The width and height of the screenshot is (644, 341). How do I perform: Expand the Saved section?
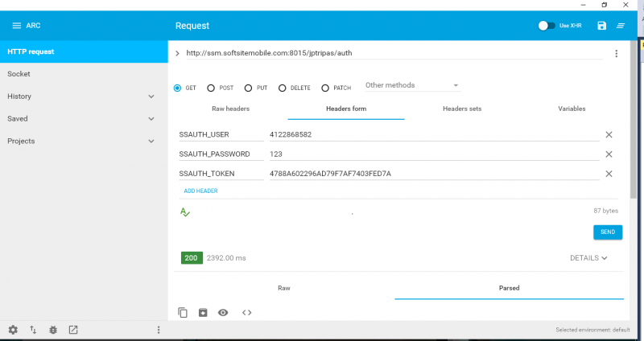151,118
